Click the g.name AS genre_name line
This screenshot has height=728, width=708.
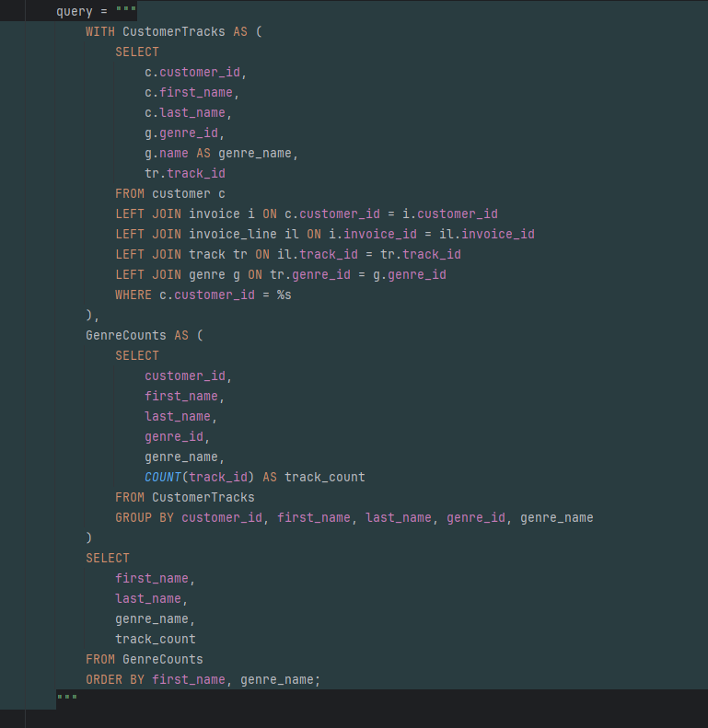pyautogui.click(x=221, y=153)
